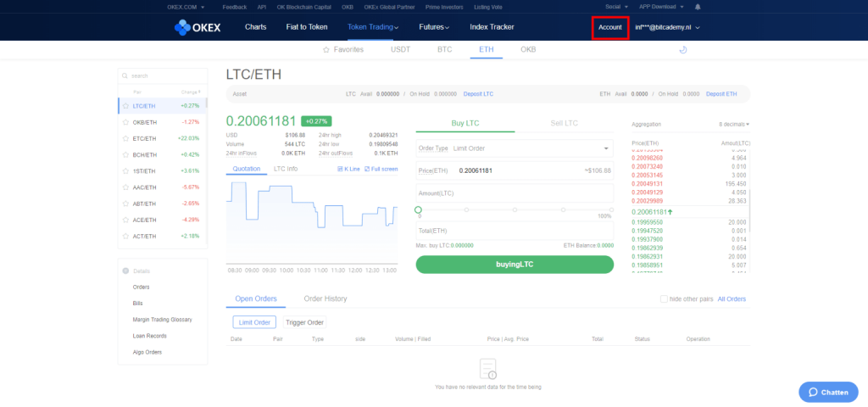Open the notifications bell icon

pos(698,7)
